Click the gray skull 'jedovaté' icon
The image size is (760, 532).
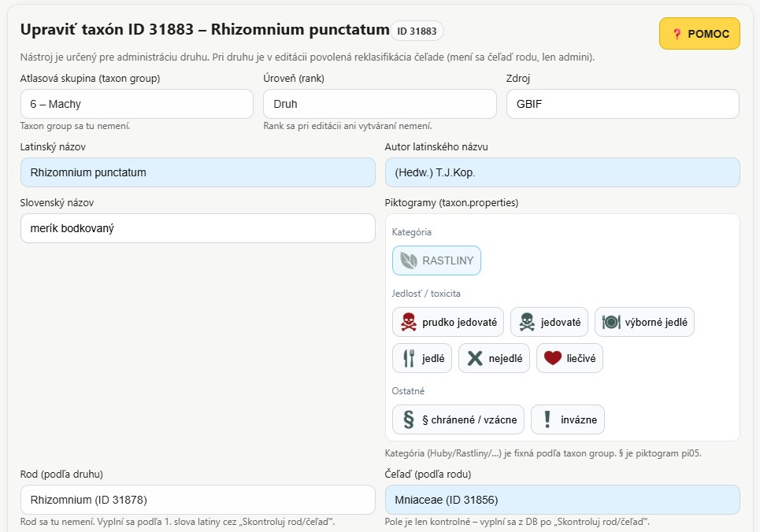[x=527, y=322]
